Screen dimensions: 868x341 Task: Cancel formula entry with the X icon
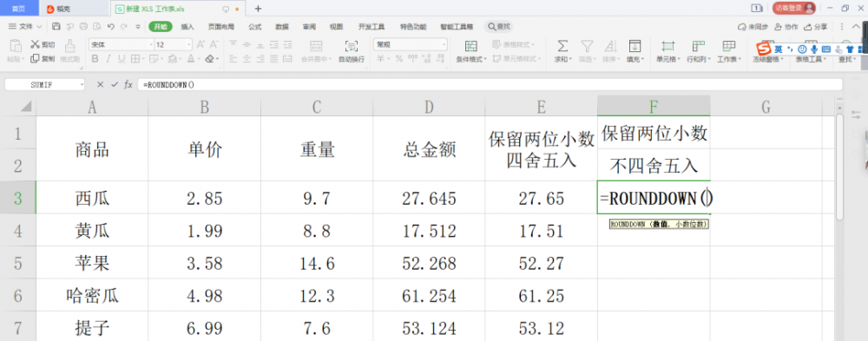(x=100, y=84)
